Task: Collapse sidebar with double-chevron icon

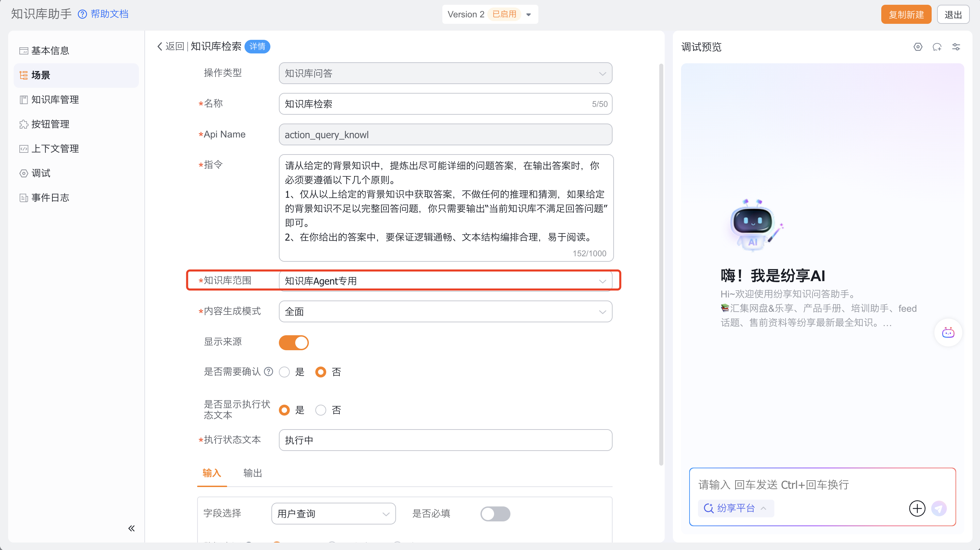Action: [131, 528]
